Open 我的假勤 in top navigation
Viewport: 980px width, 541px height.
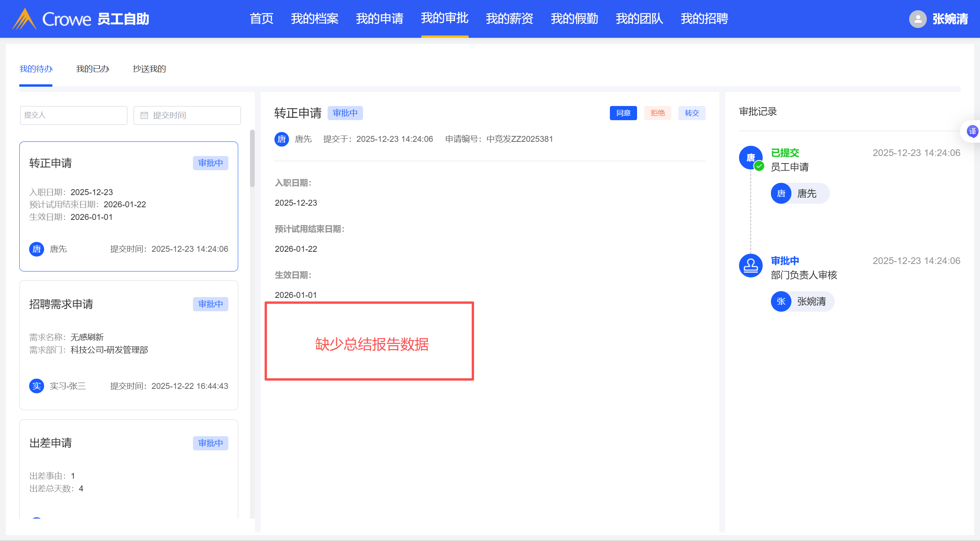click(x=574, y=19)
